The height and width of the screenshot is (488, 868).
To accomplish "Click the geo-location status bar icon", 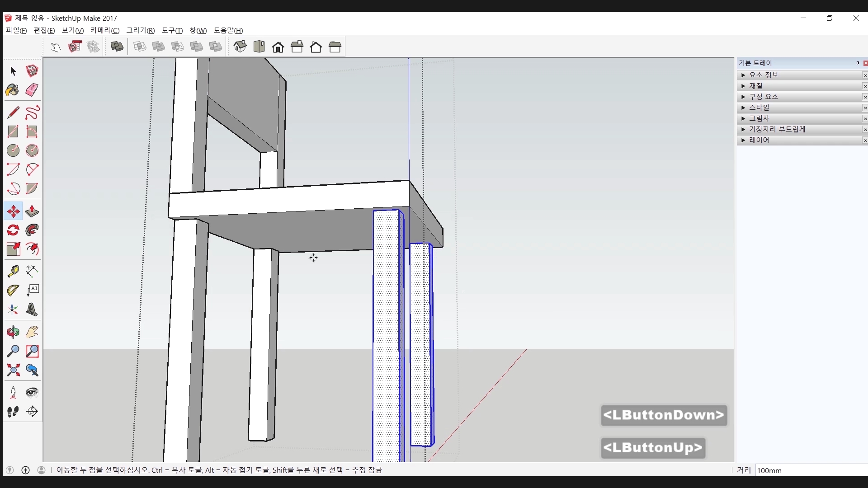I will coord(9,470).
